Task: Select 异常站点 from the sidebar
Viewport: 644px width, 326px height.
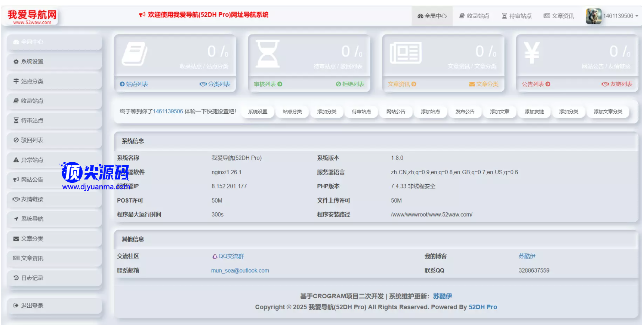Action: (32, 160)
